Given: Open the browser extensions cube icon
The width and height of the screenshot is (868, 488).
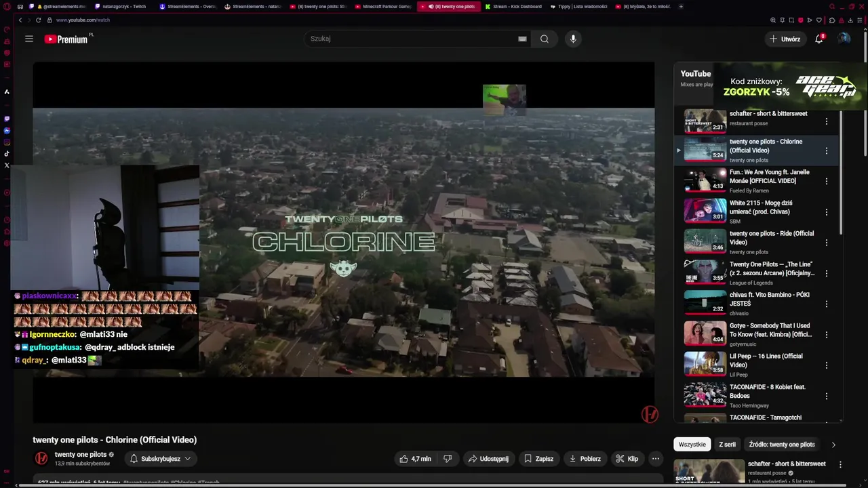Looking at the screenshot, I should click(x=832, y=20).
